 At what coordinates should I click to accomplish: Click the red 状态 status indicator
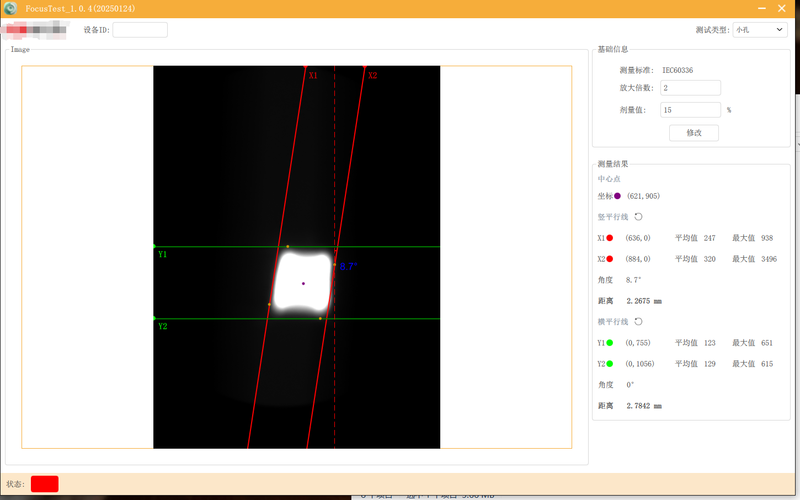click(x=44, y=484)
